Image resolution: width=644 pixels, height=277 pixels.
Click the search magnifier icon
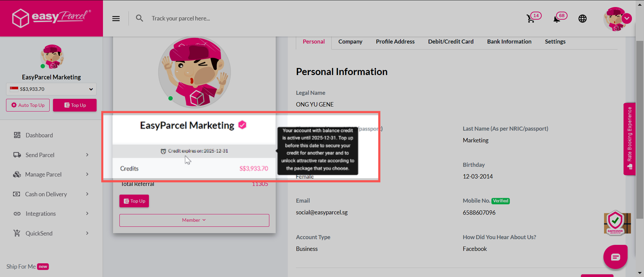140,18
